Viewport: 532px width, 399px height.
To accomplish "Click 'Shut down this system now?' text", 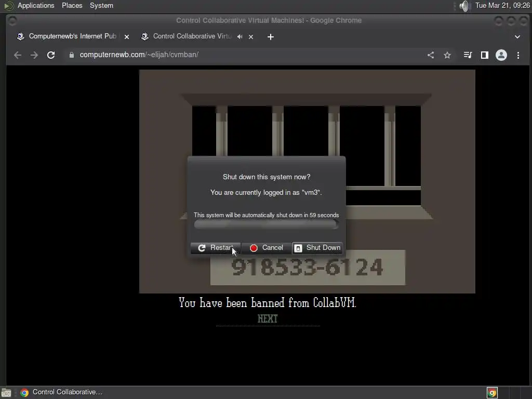I will click(267, 177).
